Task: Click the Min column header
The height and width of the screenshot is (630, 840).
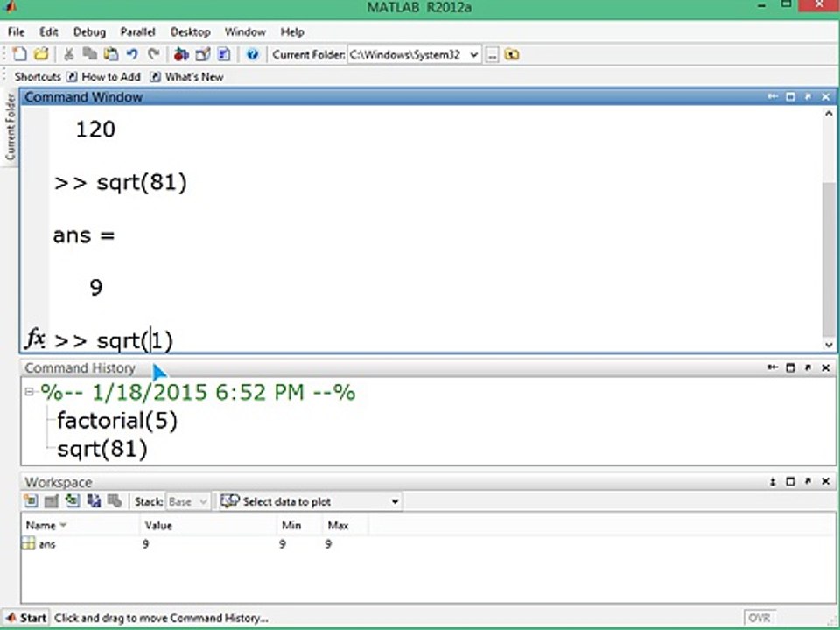Action: 299,526
